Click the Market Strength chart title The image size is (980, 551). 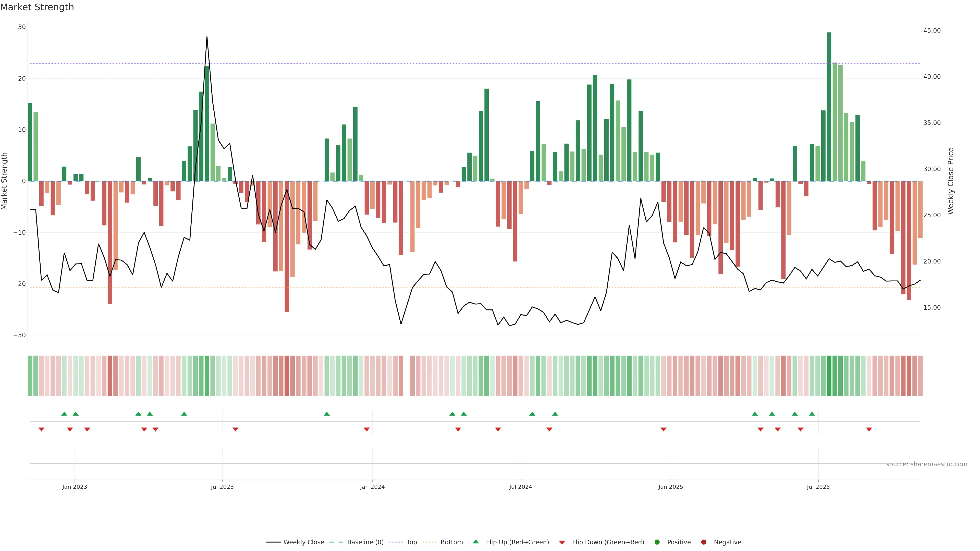coord(37,7)
